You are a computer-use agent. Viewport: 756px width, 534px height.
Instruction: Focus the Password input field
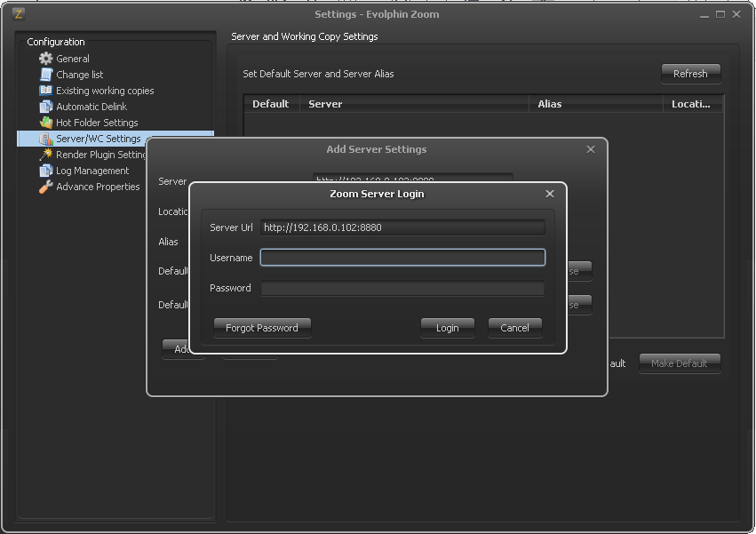[402, 288]
